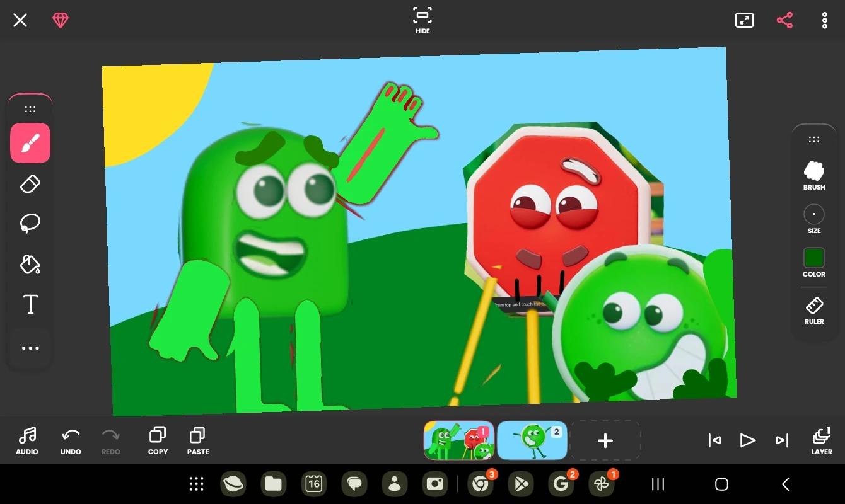Screen dimensions: 845x504
Task: Toggle the HIDE interface button
Action: point(422,20)
